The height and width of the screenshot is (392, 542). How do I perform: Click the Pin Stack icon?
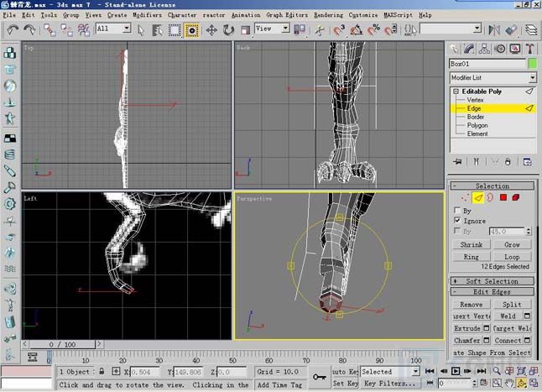(458, 162)
